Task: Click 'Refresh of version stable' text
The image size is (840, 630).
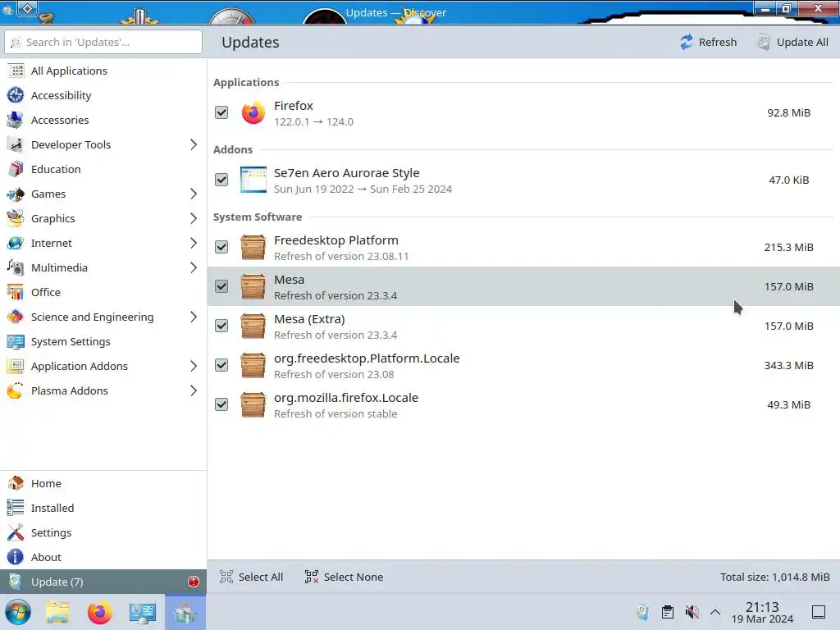Action: pyautogui.click(x=336, y=413)
